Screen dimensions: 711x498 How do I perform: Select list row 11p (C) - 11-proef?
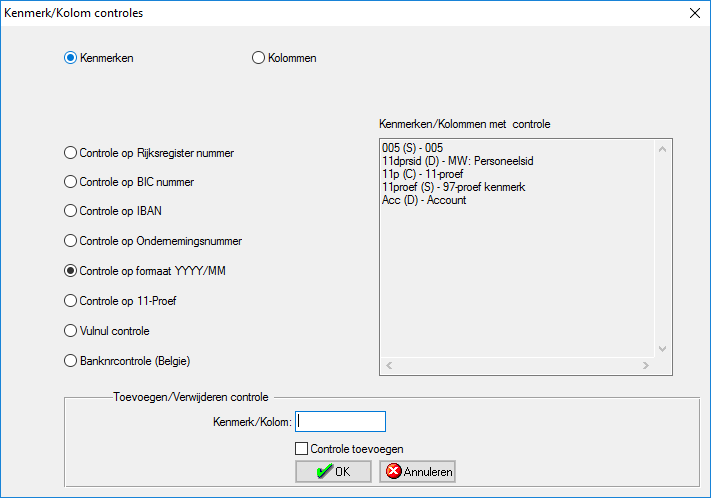pos(517,174)
